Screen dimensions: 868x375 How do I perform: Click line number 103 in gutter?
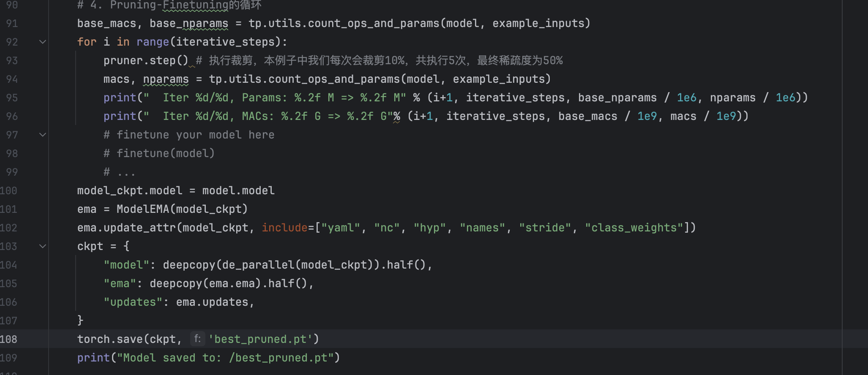click(9, 246)
